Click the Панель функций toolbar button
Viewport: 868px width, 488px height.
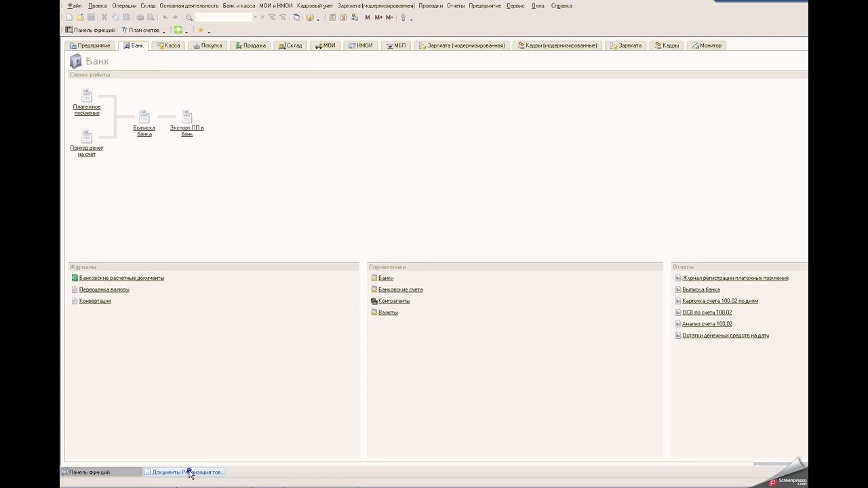(x=90, y=30)
